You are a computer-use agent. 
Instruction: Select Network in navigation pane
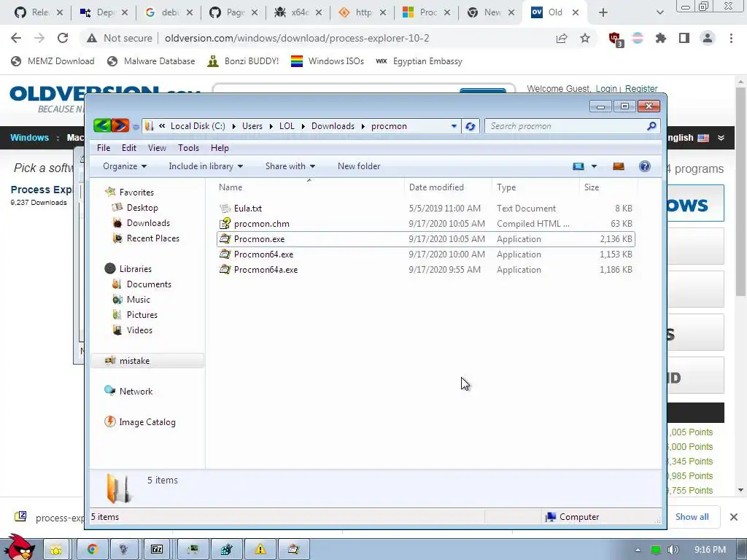[136, 392]
